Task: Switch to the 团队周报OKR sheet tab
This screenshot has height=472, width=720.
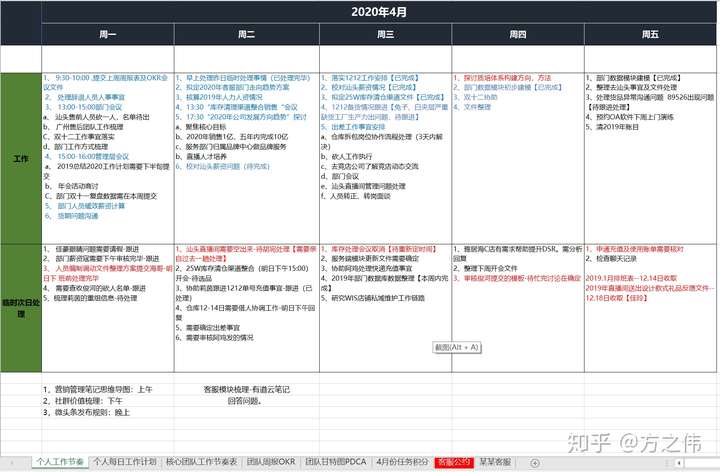Action: pyautogui.click(x=271, y=462)
